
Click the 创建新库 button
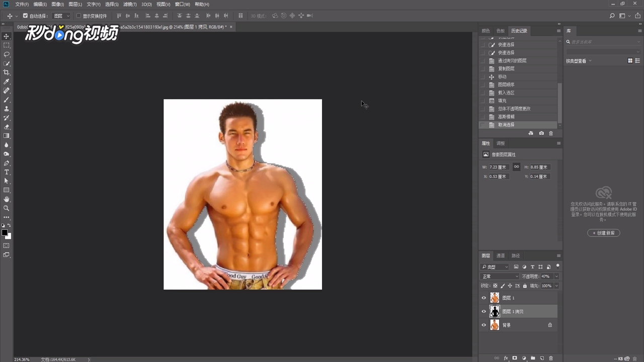tap(604, 233)
